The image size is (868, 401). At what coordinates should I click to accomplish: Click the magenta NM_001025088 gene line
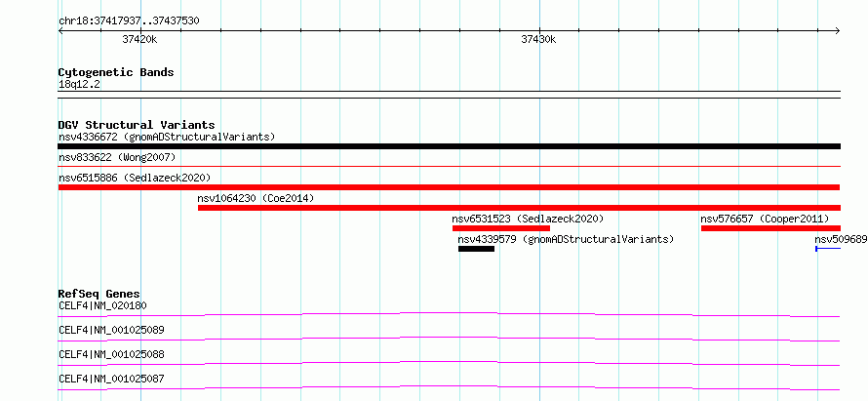click(x=449, y=363)
